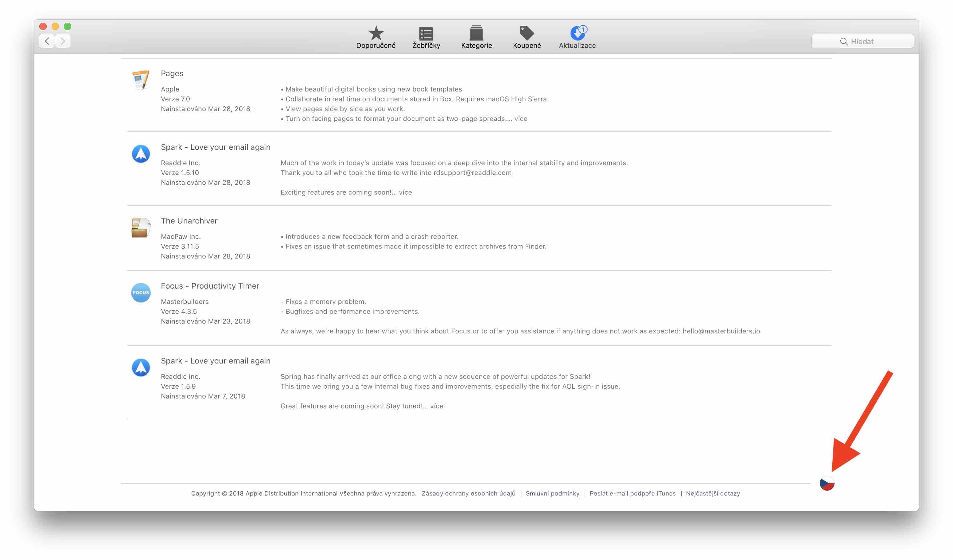Expand Spark 1.5.9 notes via více

436,406
